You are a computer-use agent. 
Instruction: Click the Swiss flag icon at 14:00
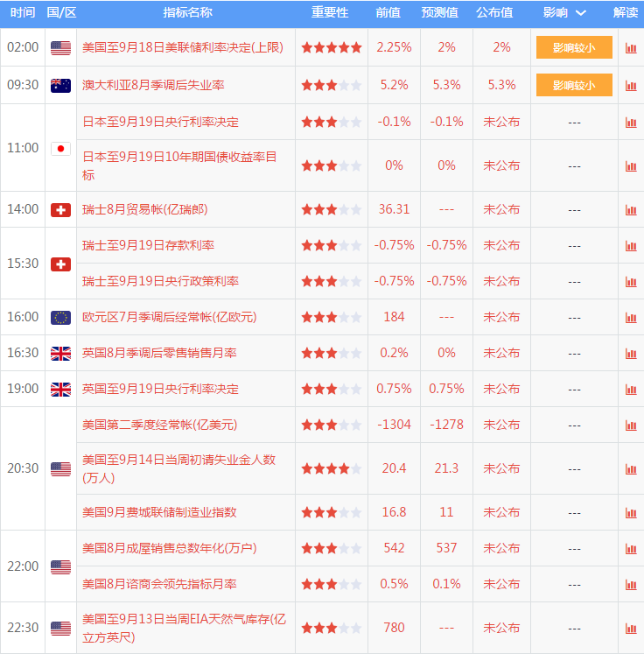tap(61, 210)
